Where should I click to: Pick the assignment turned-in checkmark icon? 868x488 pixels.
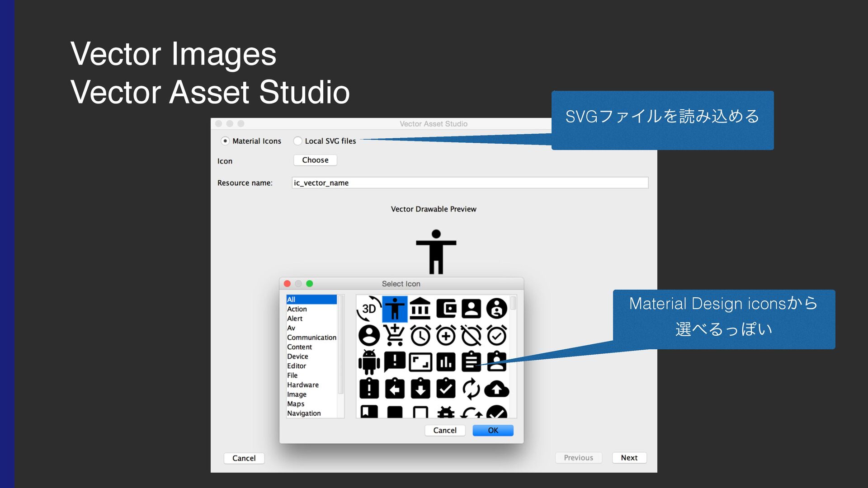click(x=446, y=388)
